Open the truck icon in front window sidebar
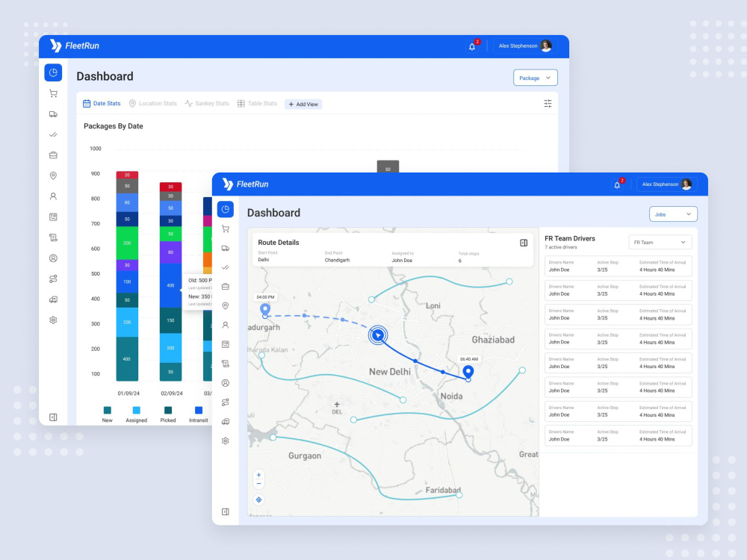This screenshot has width=747, height=560. [226, 248]
